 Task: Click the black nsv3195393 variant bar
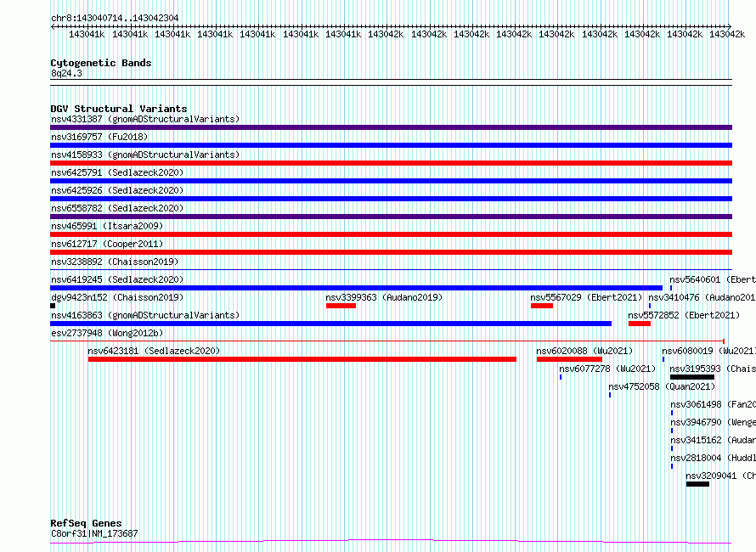[691, 377]
